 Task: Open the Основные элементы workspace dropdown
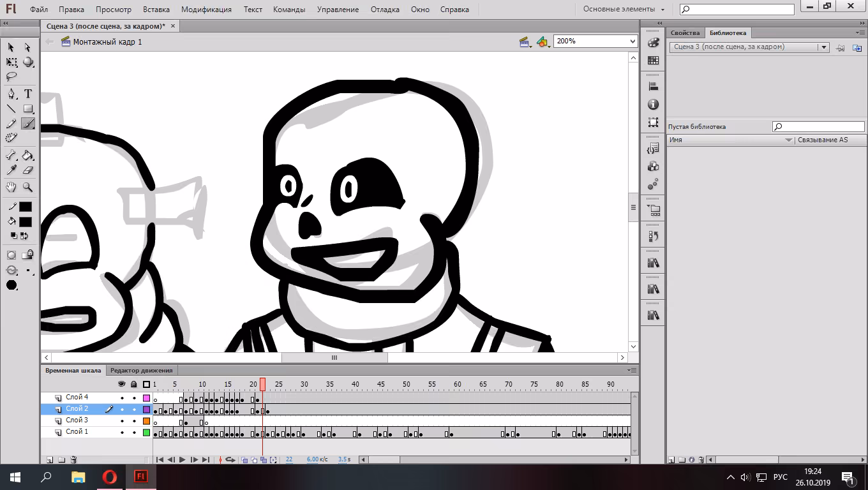coord(624,10)
